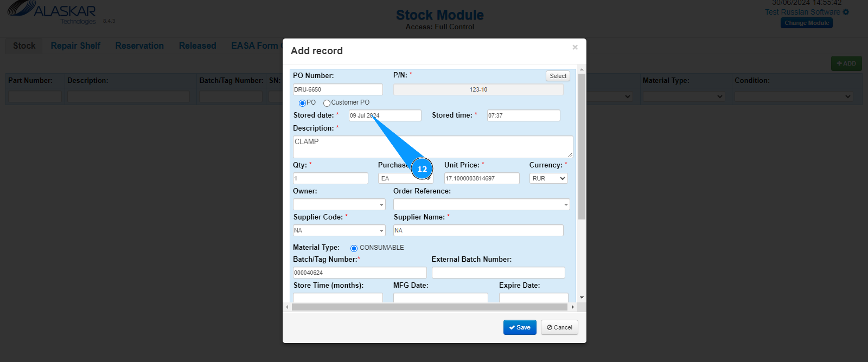868x362 pixels.
Task: Open the Currency dropdown
Action: pos(548,178)
